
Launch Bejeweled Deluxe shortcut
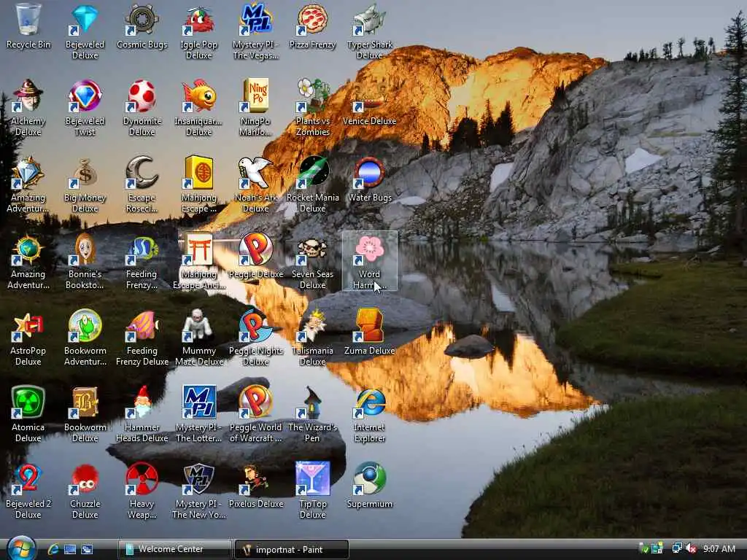(x=85, y=31)
